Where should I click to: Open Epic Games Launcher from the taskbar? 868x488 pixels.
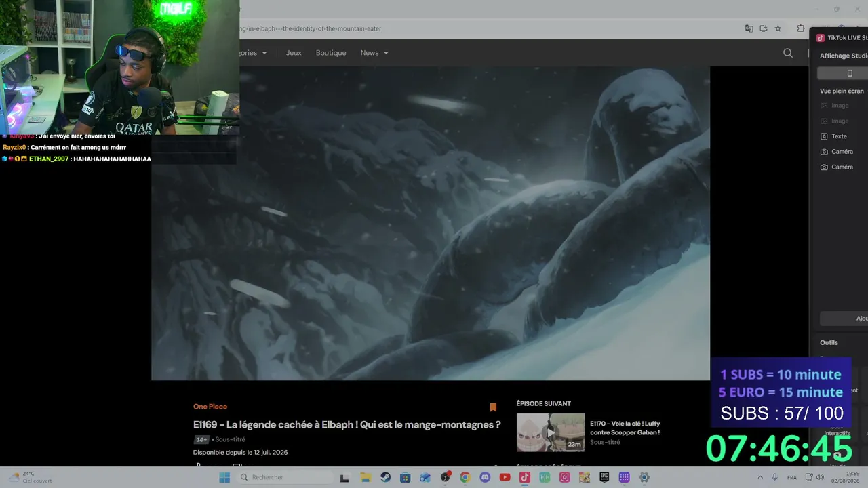[604, 477]
